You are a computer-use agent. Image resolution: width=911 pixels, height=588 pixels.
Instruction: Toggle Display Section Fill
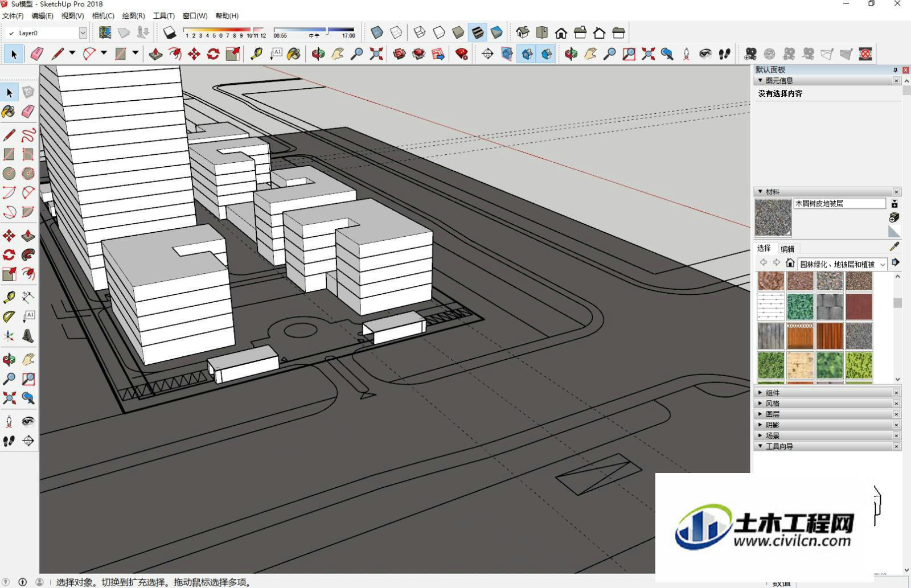(x=547, y=54)
